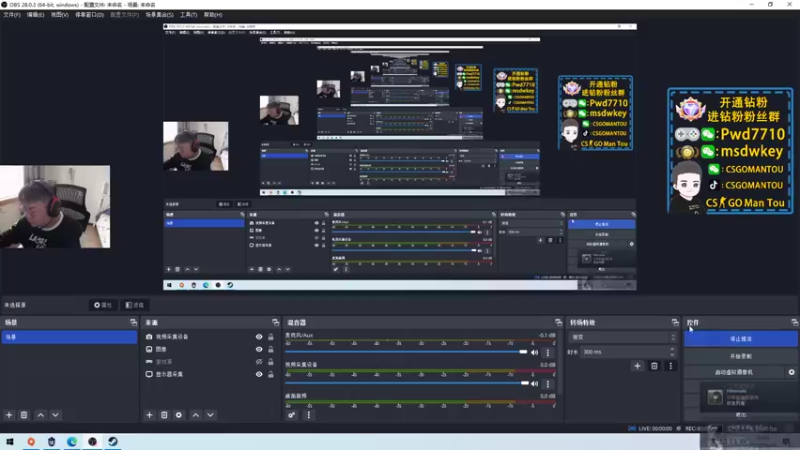800x450 pixels.
Task: Pop out the Scenes dock
Action: 133,322
